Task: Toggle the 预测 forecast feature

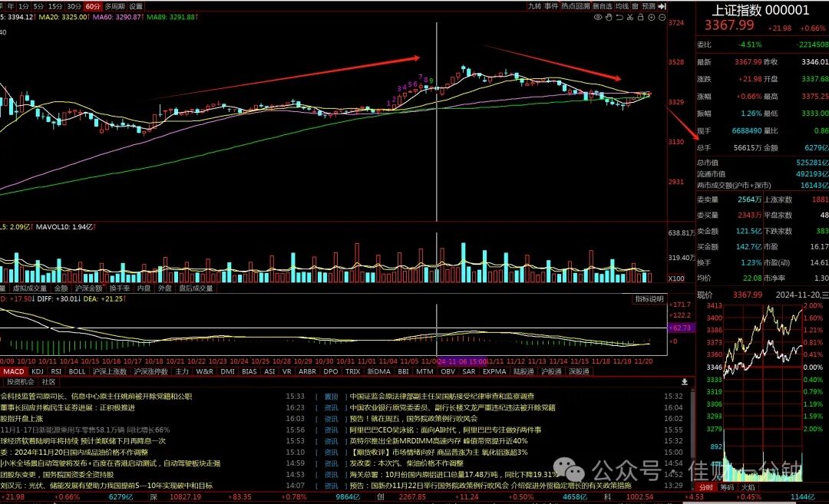Action: [648, 6]
